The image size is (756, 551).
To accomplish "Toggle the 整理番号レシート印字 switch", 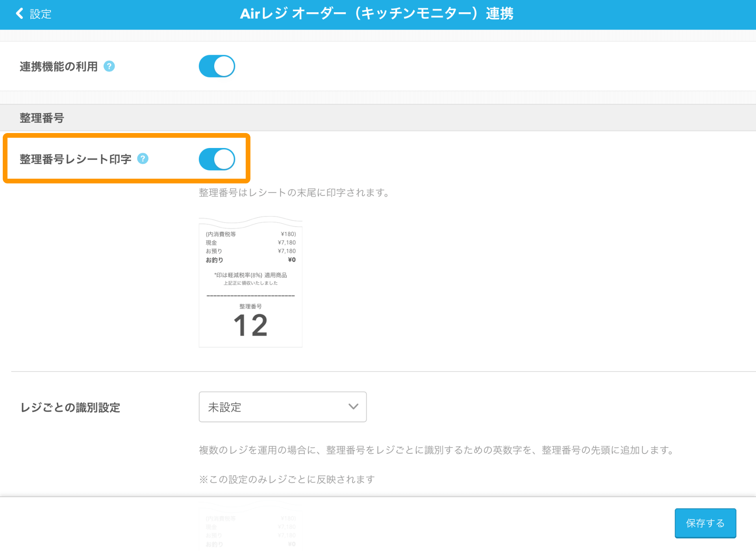I will (x=217, y=159).
